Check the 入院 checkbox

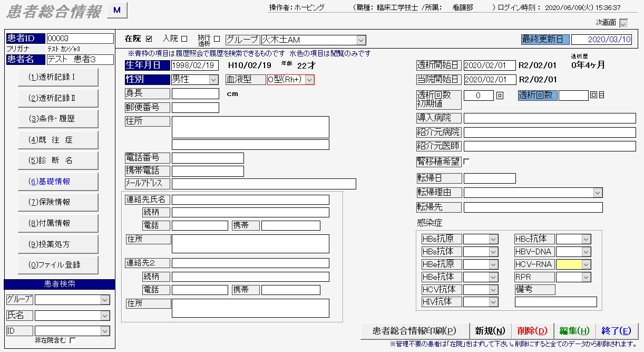pyautogui.click(x=184, y=39)
